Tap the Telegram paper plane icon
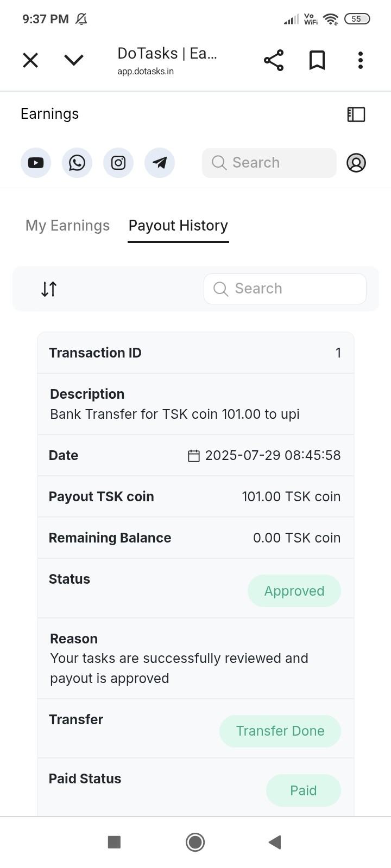 [x=160, y=163]
